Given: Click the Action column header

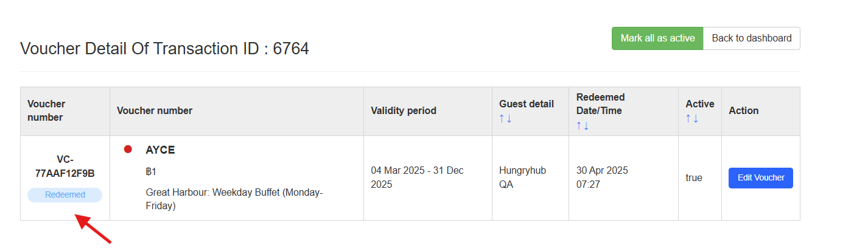Looking at the screenshot, I should [x=743, y=111].
